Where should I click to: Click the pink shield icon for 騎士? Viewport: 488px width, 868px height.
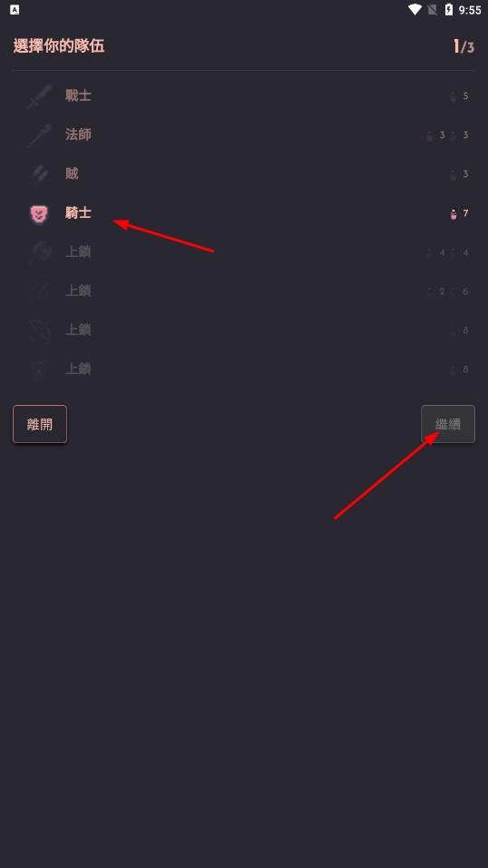click(39, 213)
